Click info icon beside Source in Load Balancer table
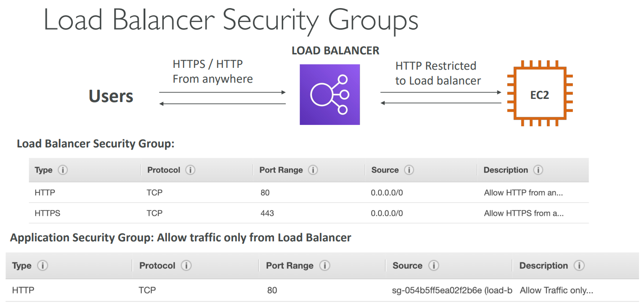This screenshot has width=644, height=307. [x=409, y=170]
